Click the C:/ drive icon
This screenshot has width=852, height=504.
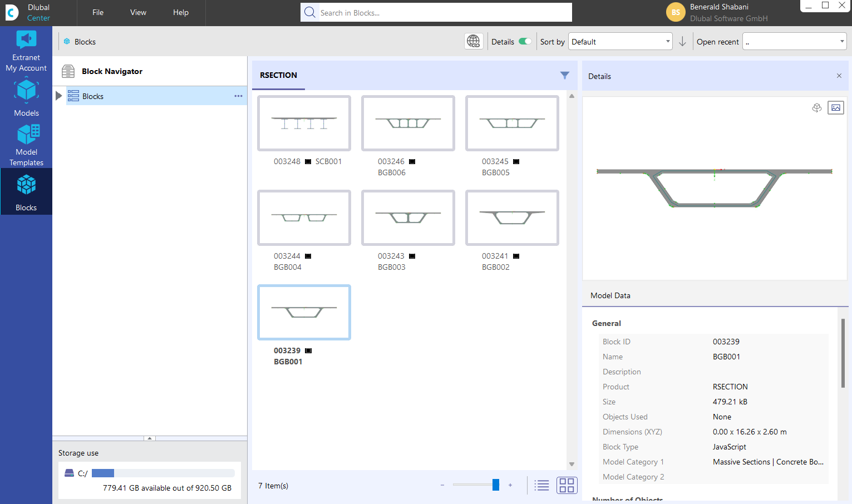pyautogui.click(x=69, y=473)
